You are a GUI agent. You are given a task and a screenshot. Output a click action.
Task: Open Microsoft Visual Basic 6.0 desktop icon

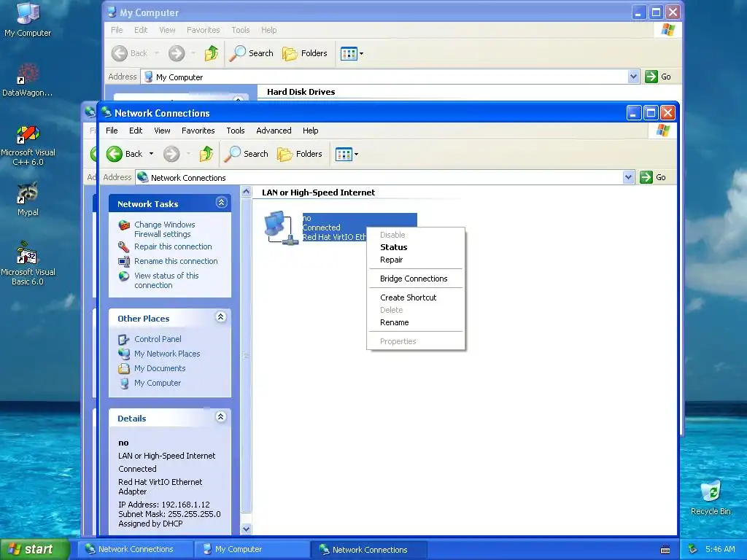point(28,263)
